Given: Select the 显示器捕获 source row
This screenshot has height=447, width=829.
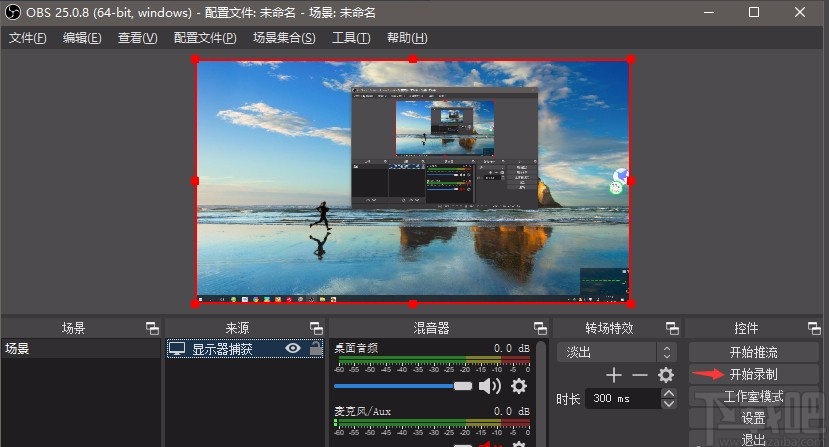Looking at the screenshot, I should 245,349.
